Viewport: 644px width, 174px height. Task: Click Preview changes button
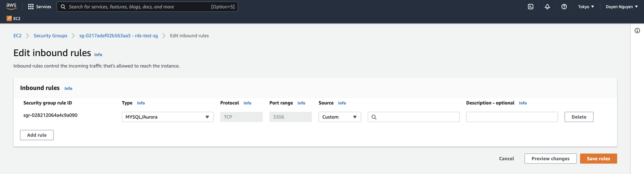pyautogui.click(x=550, y=158)
